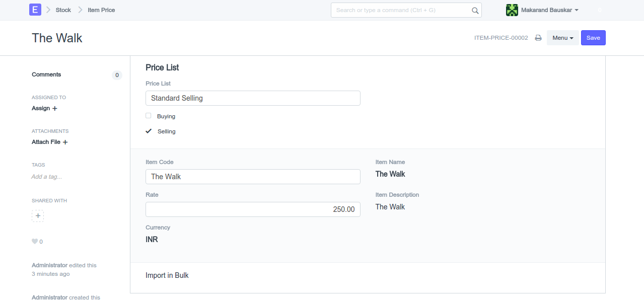644x300 pixels.
Task: Open the Price List selection field
Action: click(x=253, y=98)
